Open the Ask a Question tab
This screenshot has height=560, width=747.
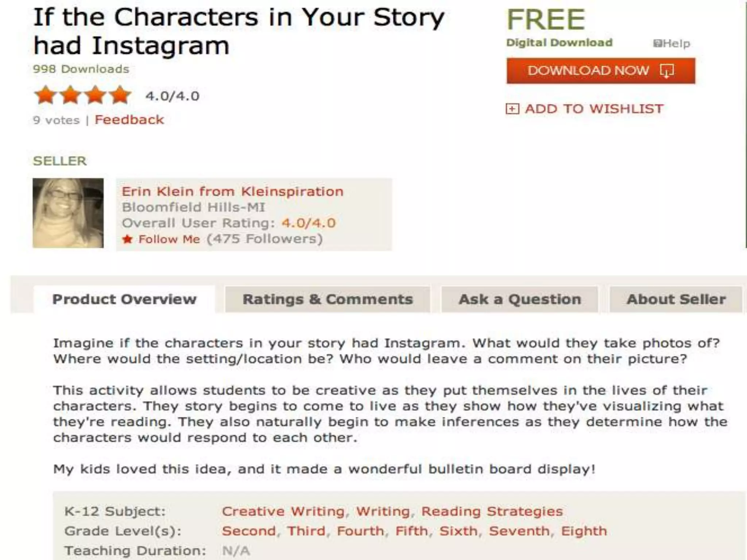[520, 299]
